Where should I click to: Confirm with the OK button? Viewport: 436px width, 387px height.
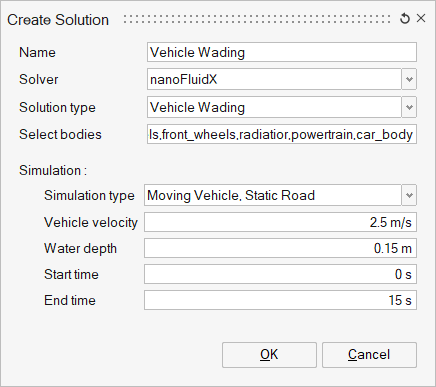pos(269,355)
